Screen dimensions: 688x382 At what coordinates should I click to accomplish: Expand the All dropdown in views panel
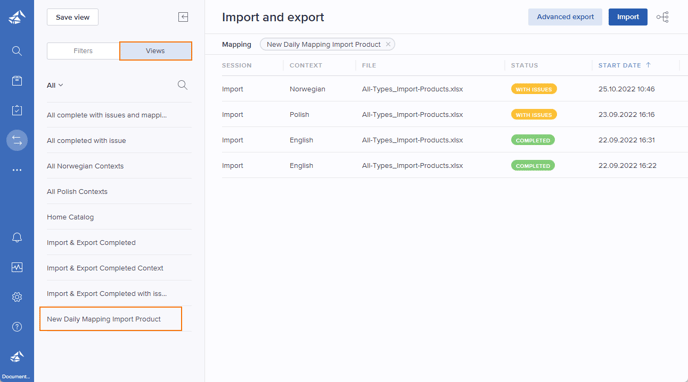tap(55, 85)
